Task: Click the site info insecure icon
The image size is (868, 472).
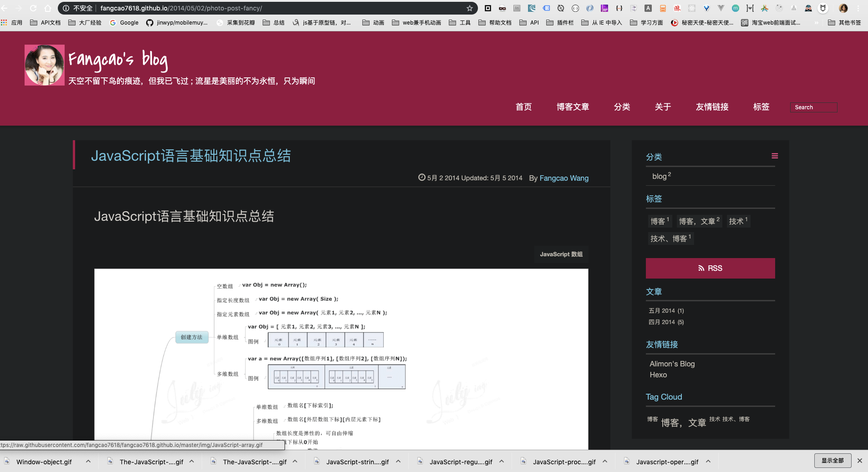Action: 66,8
